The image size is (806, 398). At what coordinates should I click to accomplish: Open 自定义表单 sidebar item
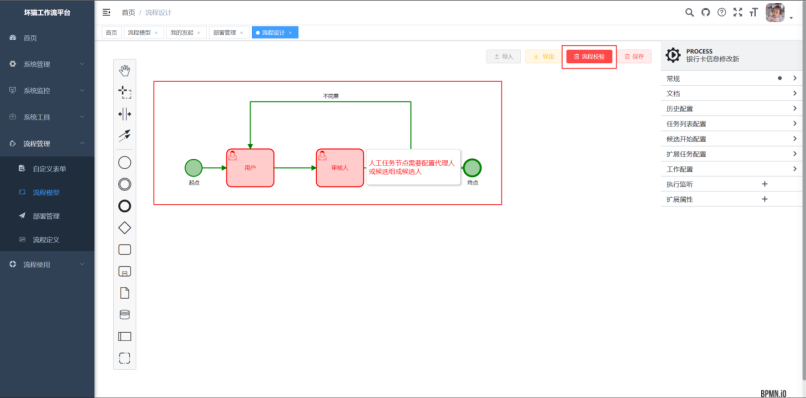(x=47, y=169)
